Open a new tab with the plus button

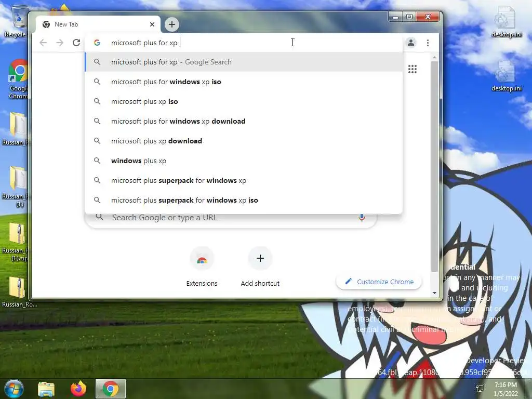click(x=172, y=24)
